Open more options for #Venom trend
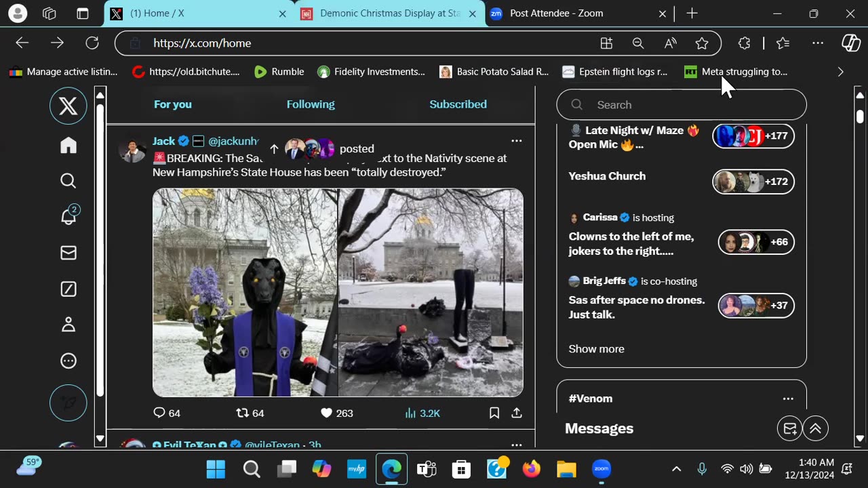This screenshot has height=488, width=868. tap(788, 399)
